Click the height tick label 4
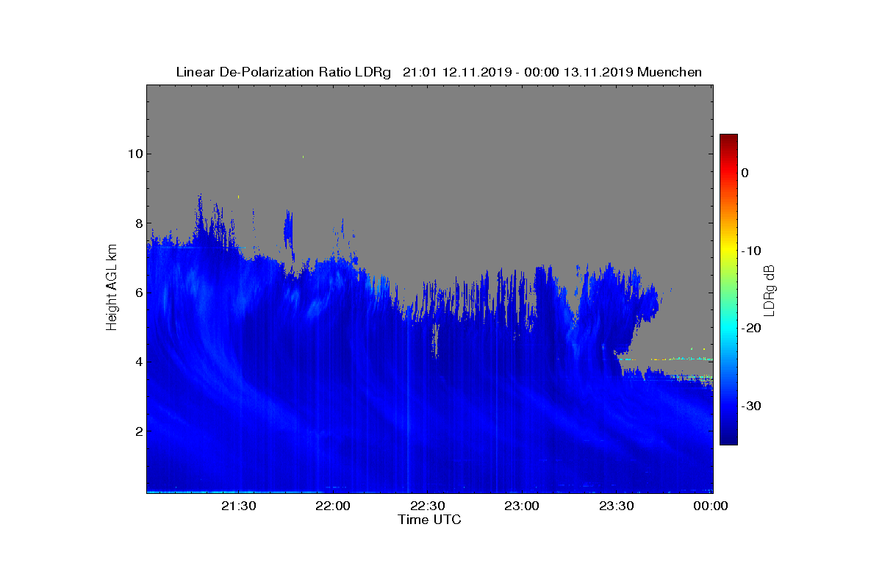 139,362
